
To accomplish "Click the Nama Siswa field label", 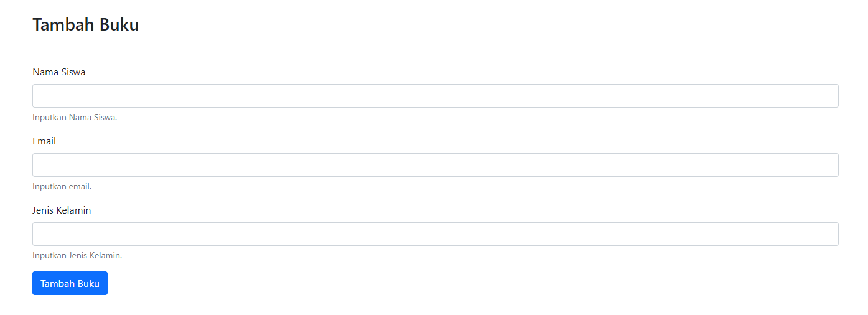I will click(59, 72).
